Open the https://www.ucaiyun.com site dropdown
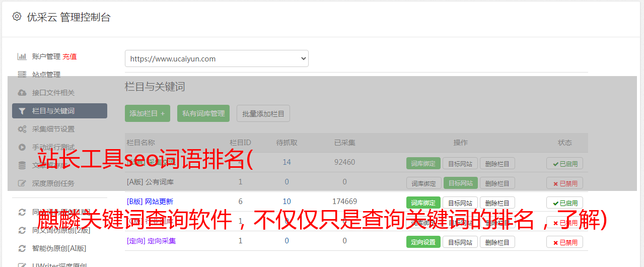Screen dimensions: 644x267 [217, 58]
